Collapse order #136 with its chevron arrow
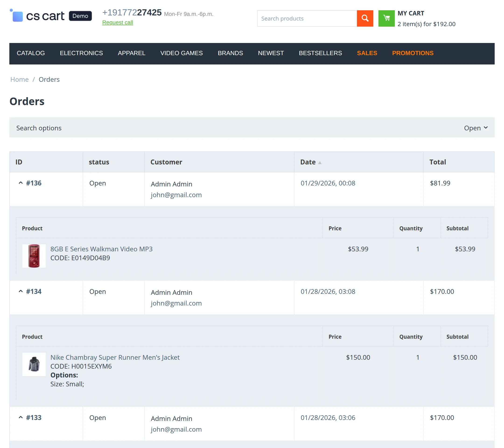504x448 pixels. (x=21, y=183)
